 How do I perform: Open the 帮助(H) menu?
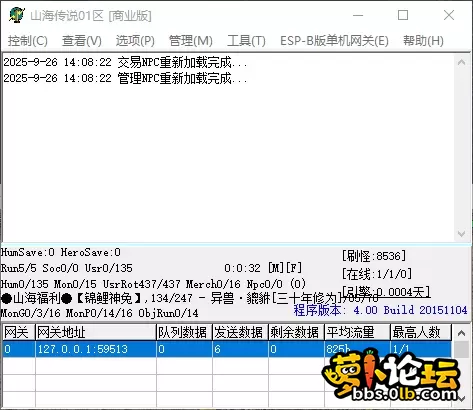(423, 41)
